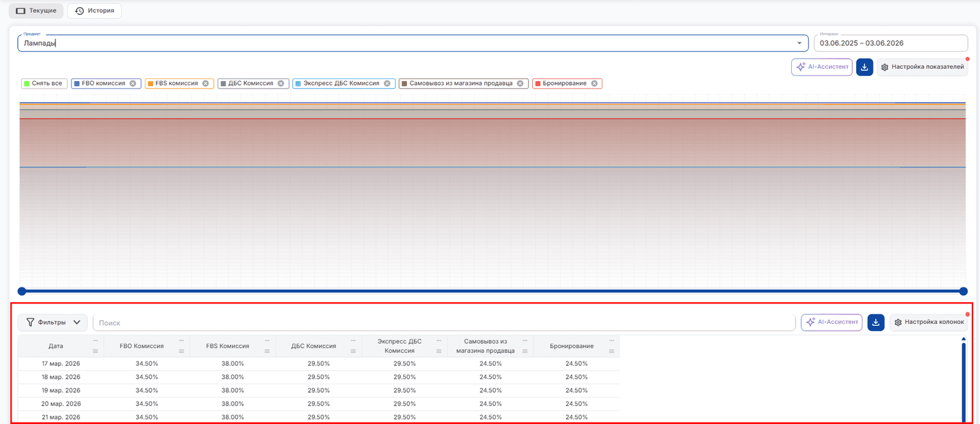Remove the ДБС Комиссия series chip
The image size is (980, 424).
tap(281, 84)
